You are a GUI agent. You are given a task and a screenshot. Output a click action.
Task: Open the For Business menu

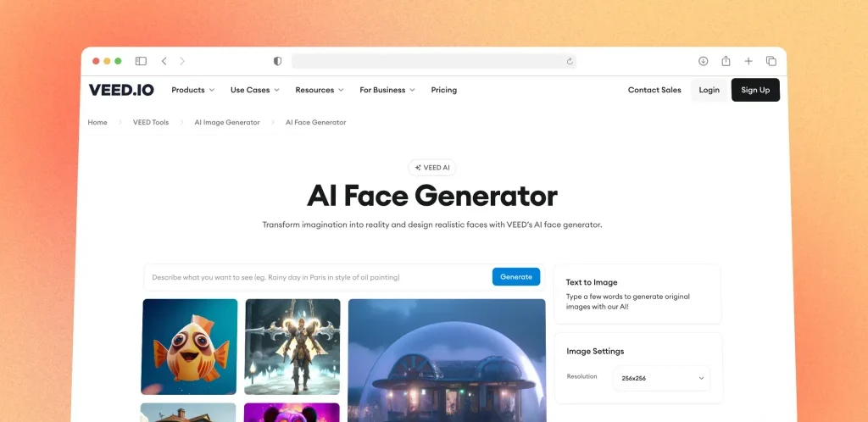coord(387,90)
